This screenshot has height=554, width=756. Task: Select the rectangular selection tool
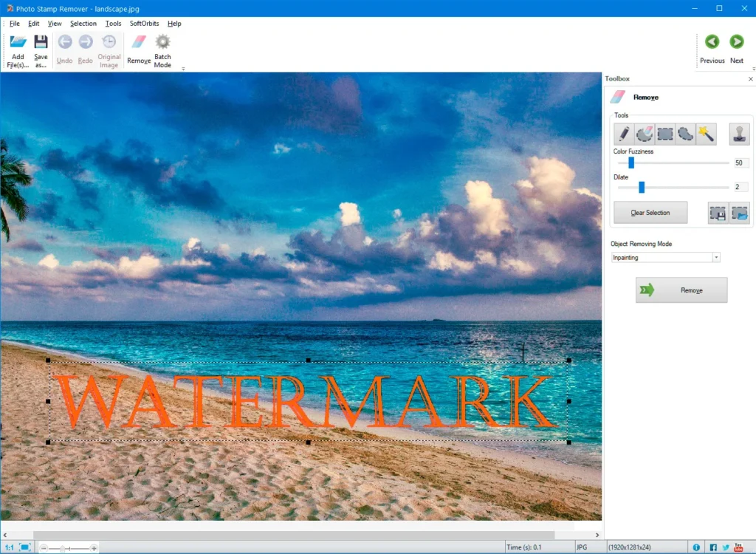click(x=665, y=134)
